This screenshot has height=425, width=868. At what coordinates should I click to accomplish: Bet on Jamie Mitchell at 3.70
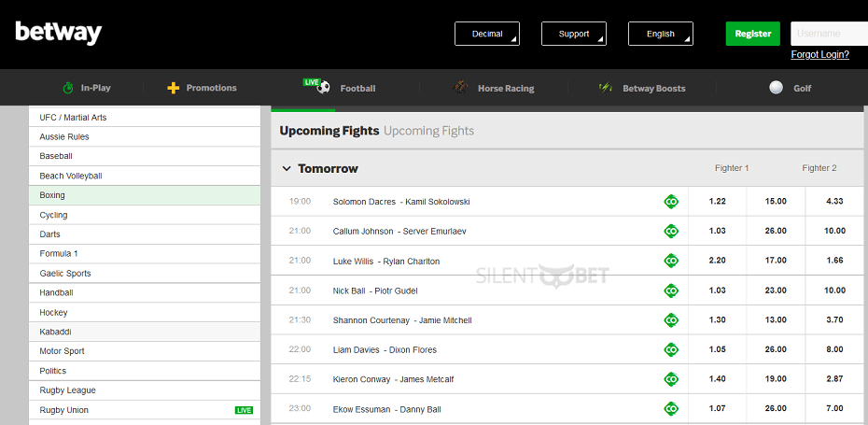pos(834,319)
